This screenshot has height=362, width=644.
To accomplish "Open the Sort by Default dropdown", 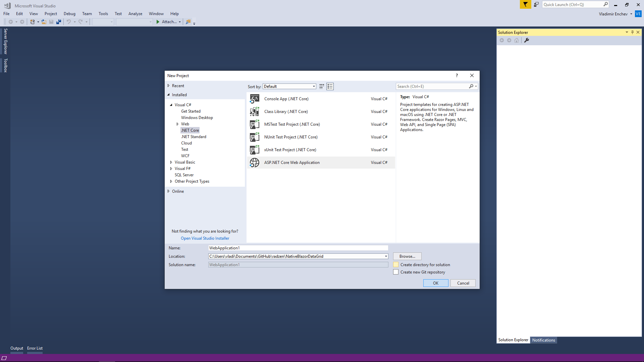I will (289, 86).
